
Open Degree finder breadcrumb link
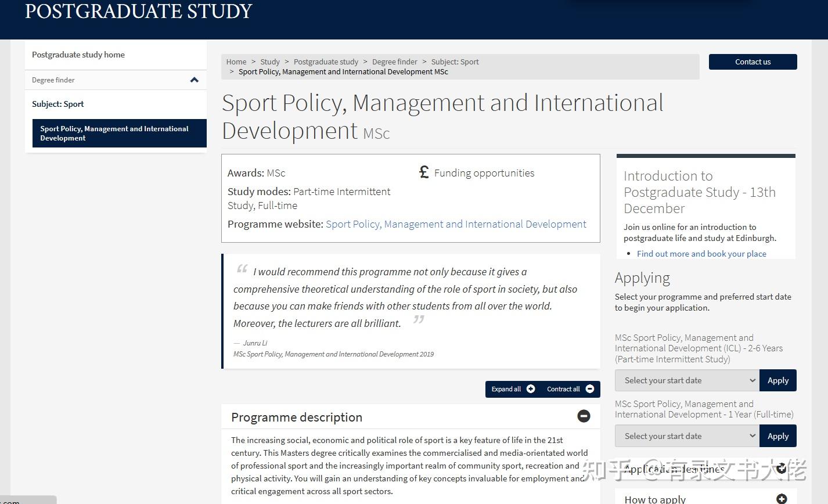click(395, 62)
